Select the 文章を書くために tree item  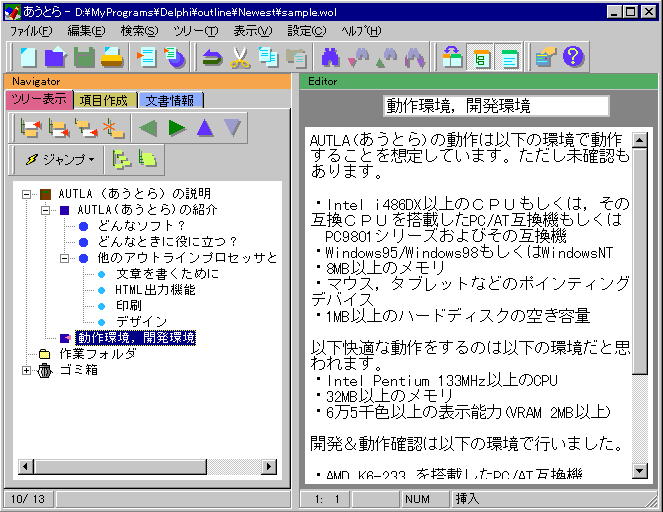pos(167,274)
